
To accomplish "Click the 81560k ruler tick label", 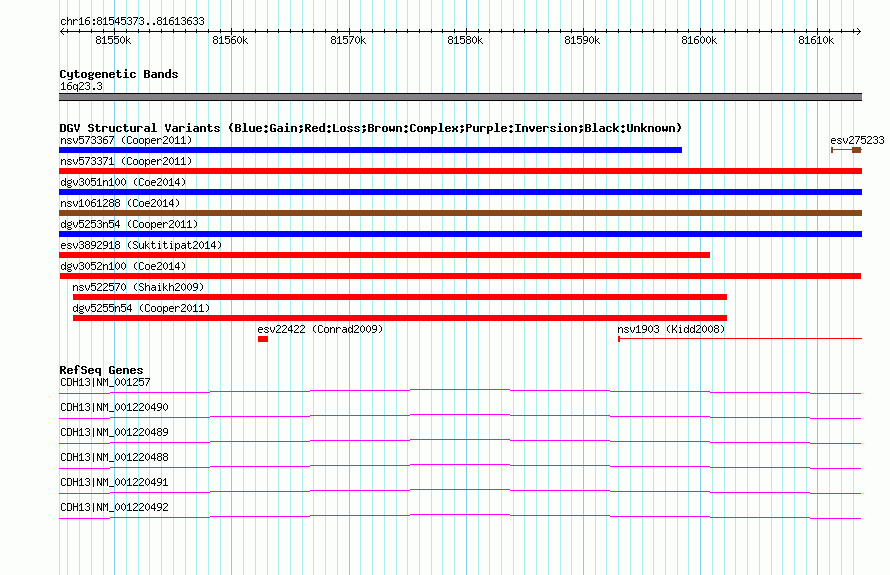I will 230,40.
